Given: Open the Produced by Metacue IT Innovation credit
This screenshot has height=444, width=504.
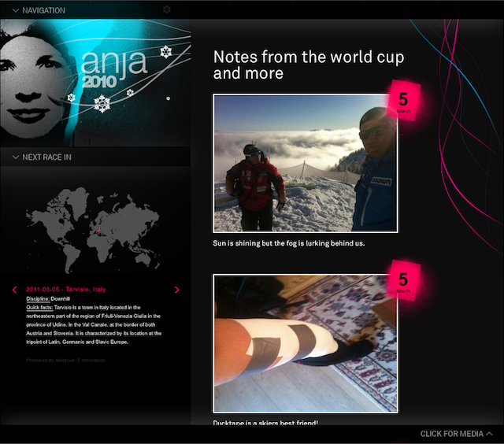Looking at the screenshot, I should click(x=65, y=360).
